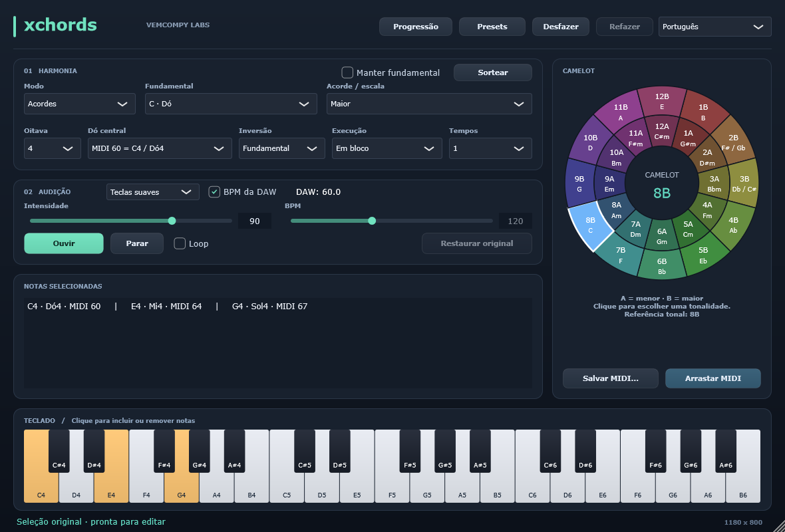Click the notas selecionadas text area

click(278, 343)
